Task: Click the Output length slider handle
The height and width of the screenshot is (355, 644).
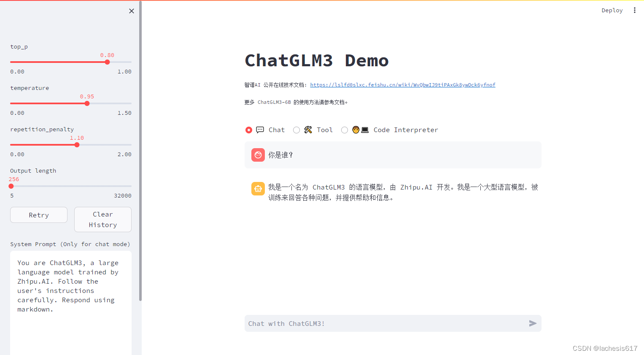Action: point(11,186)
